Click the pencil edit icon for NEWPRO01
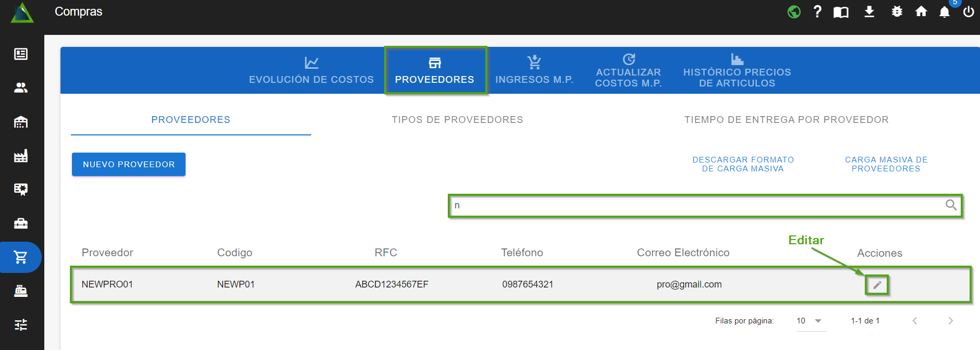The image size is (980, 350). pyautogui.click(x=877, y=285)
